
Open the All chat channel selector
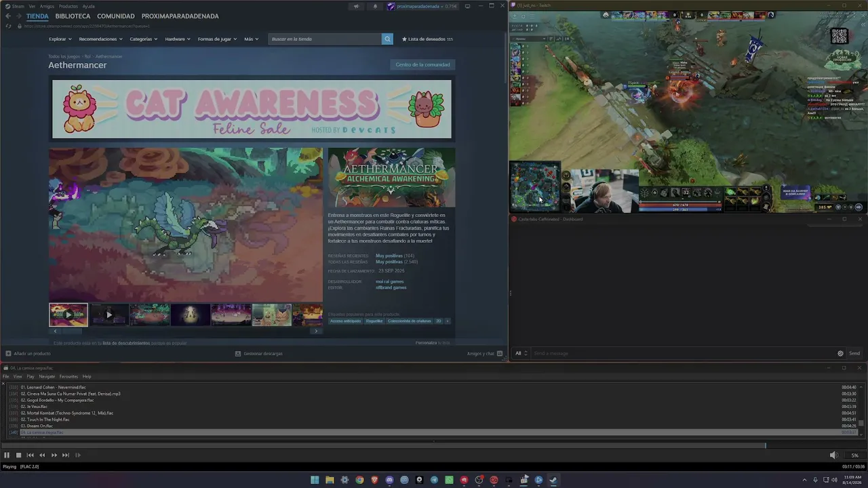[x=521, y=353]
